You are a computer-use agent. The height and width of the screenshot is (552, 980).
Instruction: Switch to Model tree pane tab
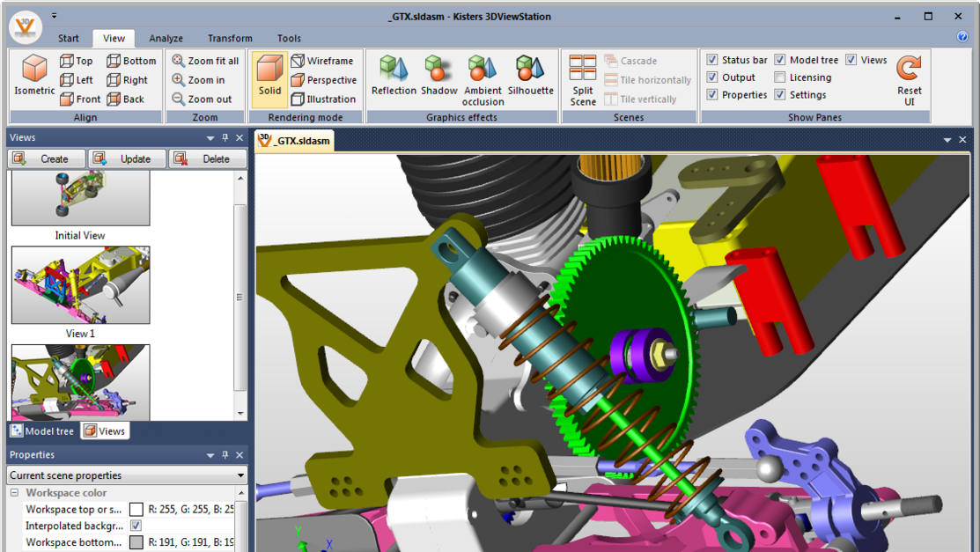tap(42, 431)
